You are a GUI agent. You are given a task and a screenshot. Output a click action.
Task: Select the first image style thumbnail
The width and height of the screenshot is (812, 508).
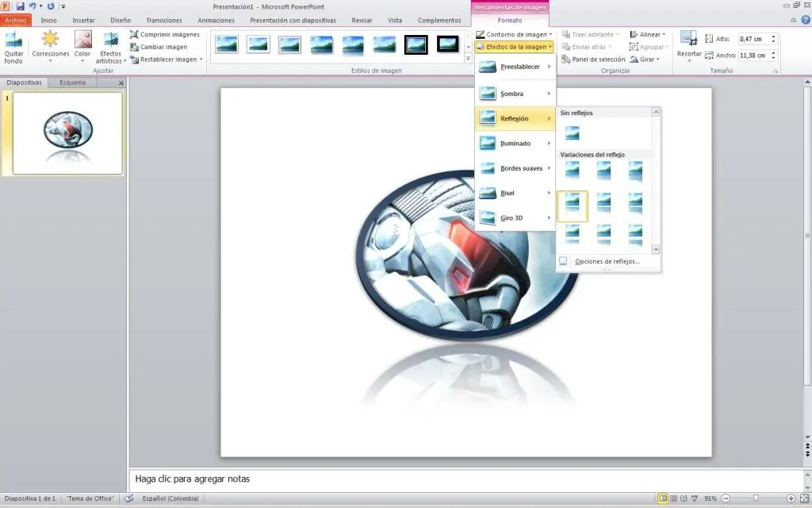(x=227, y=44)
